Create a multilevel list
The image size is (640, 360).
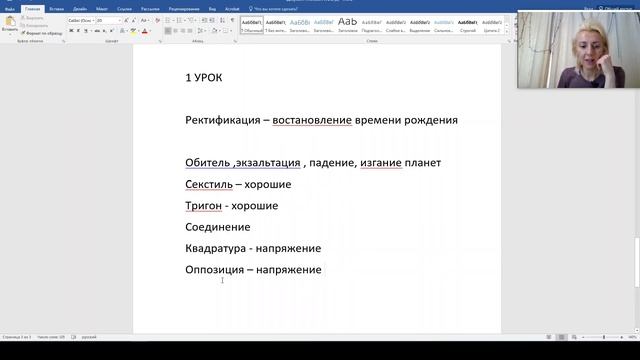(x=191, y=20)
